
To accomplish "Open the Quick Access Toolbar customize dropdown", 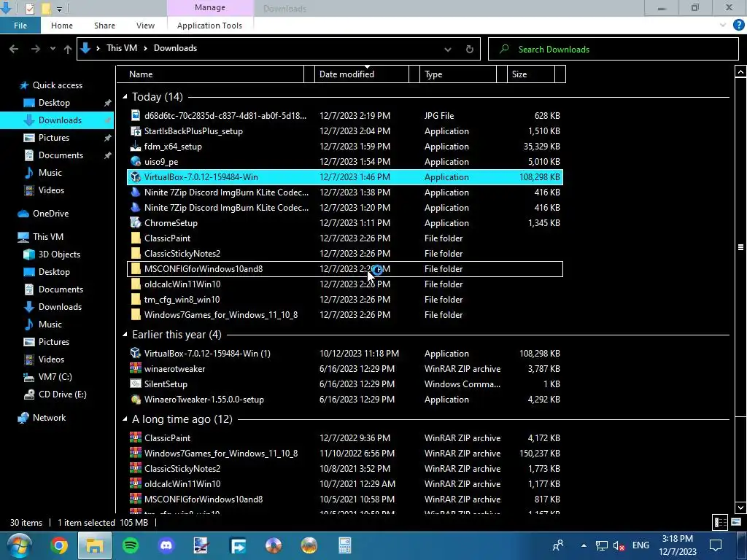I will point(59,9).
